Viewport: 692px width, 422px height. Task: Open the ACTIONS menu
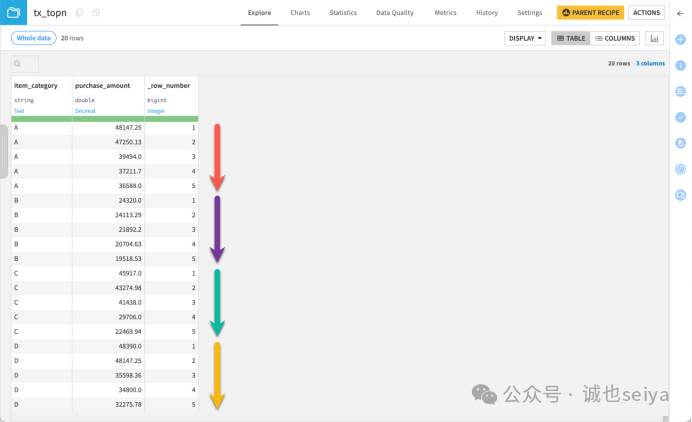647,13
